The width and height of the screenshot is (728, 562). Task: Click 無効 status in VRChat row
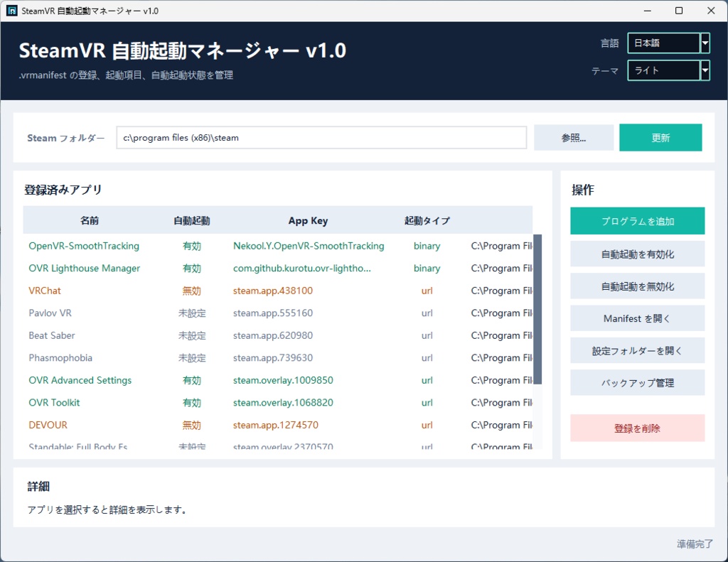[x=192, y=291]
